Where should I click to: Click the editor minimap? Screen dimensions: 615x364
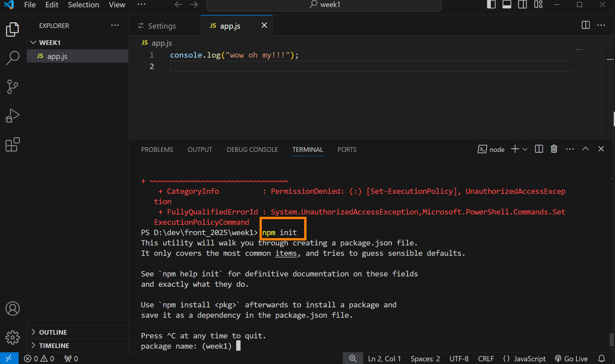click(x=580, y=50)
